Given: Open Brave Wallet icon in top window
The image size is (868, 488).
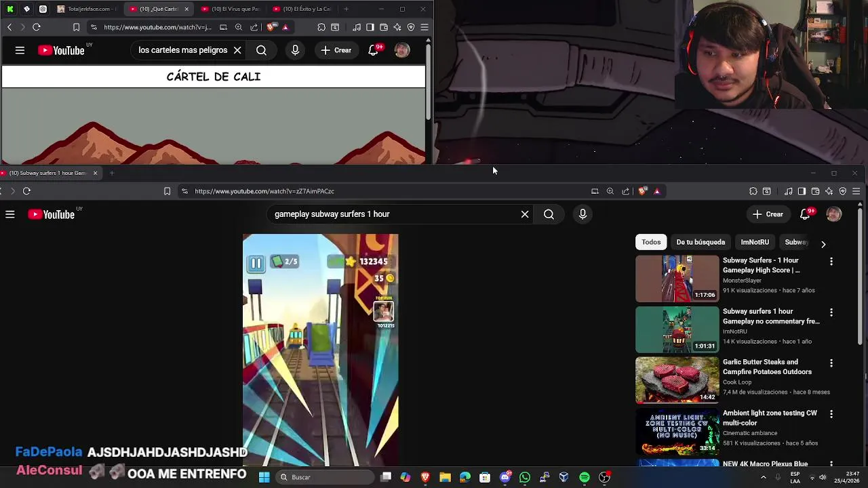Looking at the screenshot, I should [384, 27].
